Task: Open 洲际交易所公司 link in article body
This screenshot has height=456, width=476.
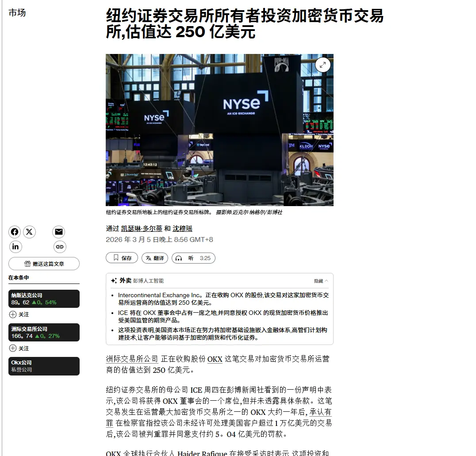Action: [x=132, y=359]
